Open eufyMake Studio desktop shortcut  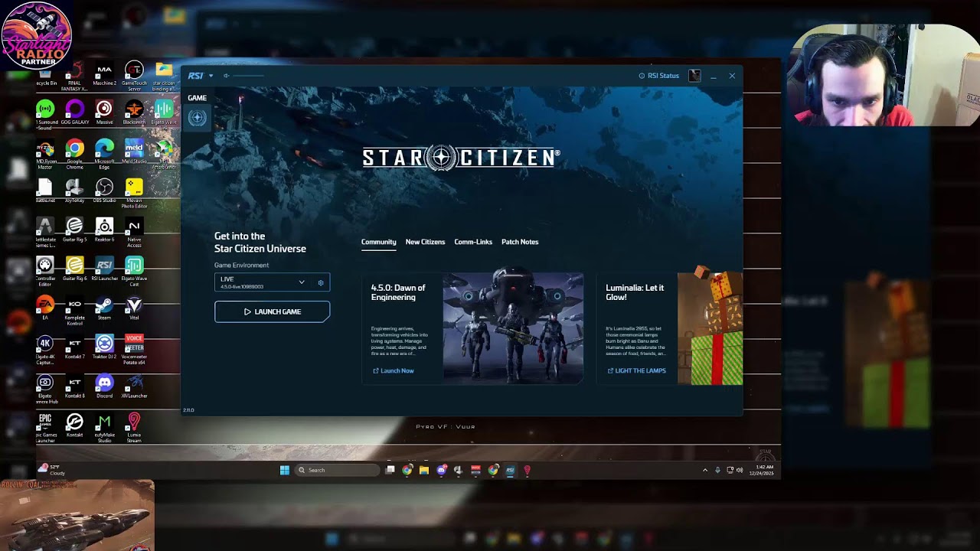click(x=104, y=428)
